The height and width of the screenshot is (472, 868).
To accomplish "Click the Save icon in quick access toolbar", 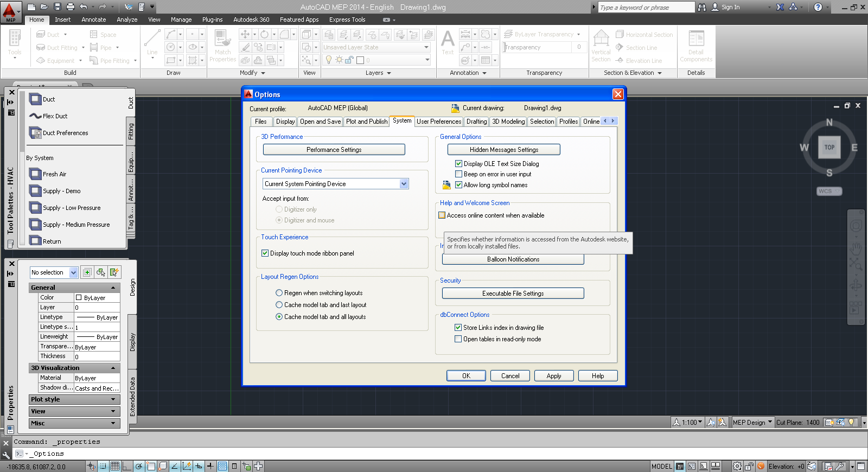I will pos(58,7).
